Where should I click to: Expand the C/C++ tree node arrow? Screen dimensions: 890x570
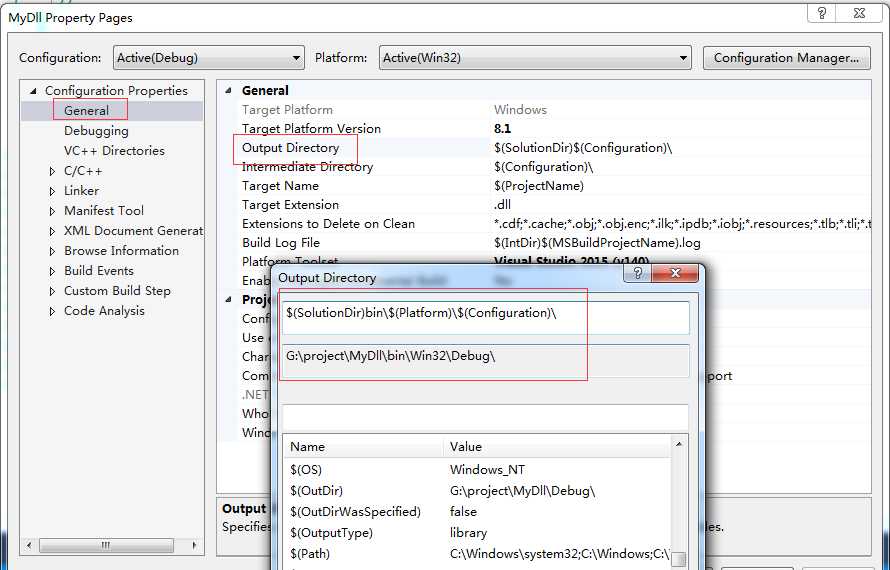pos(52,171)
